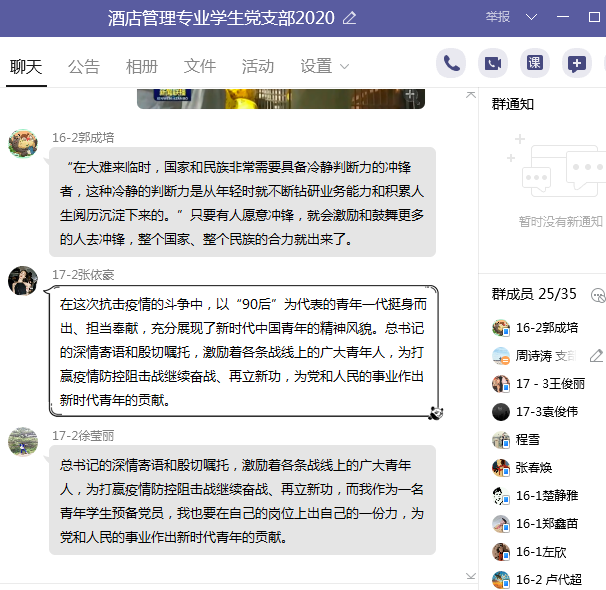This screenshot has height=590, width=606.
Task: Search group members with magnifier icon
Action: pyautogui.click(x=598, y=294)
